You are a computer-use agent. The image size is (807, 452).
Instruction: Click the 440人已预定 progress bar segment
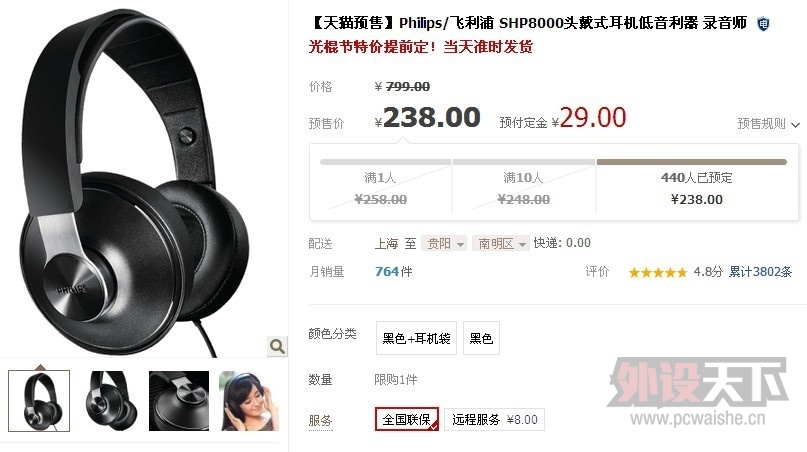tap(692, 162)
